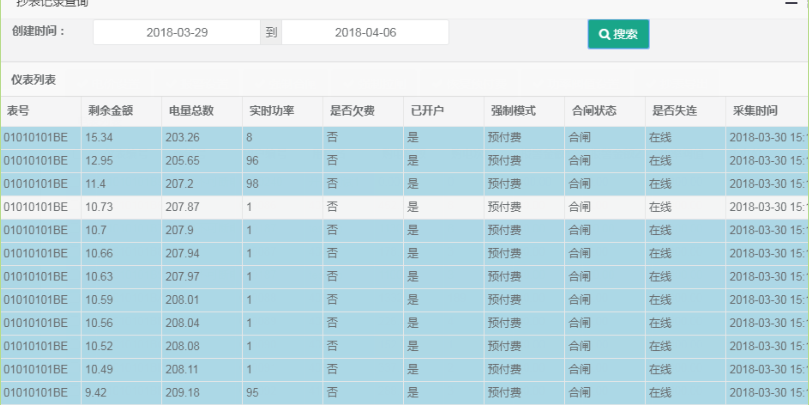The width and height of the screenshot is (809, 405).
Task: Click the 是否失连 column header
Action: pyautogui.click(x=673, y=111)
